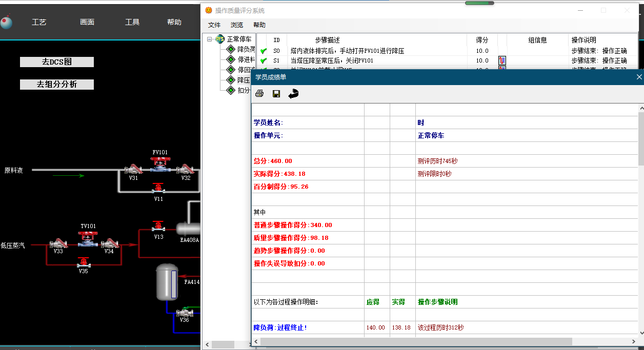
Task: Click the green checkmark for step S1
Action: (264, 61)
